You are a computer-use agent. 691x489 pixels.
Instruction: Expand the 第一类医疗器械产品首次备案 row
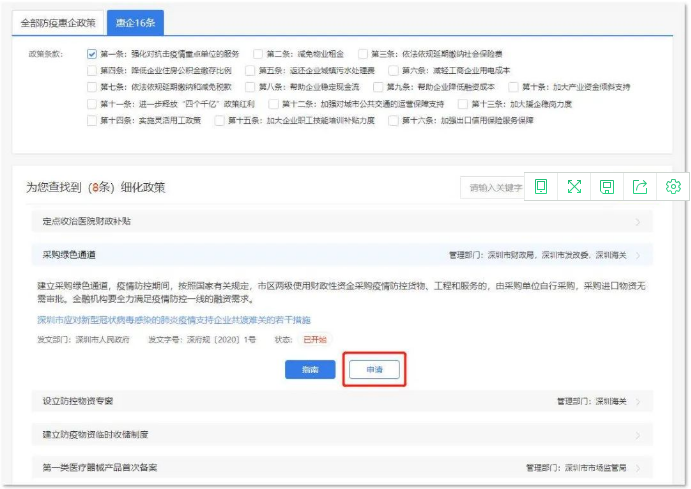(x=636, y=467)
